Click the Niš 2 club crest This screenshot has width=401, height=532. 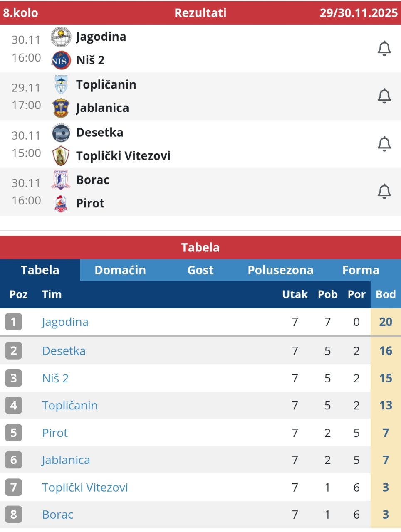point(61,60)
